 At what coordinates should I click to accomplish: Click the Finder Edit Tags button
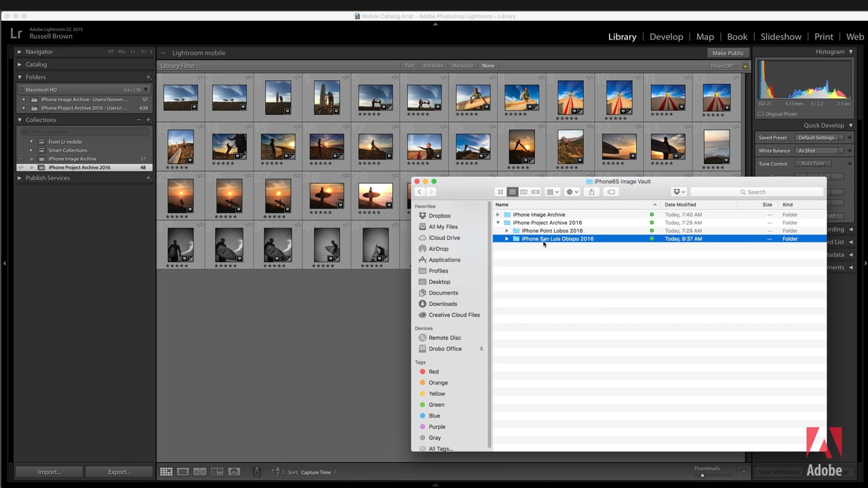point(611,192)
